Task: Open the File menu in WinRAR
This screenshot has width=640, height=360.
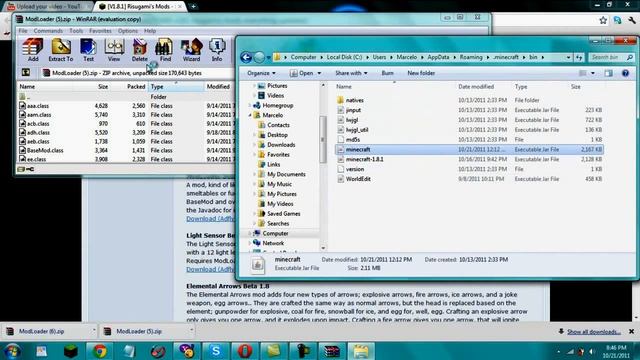Action: pos(23,31)
